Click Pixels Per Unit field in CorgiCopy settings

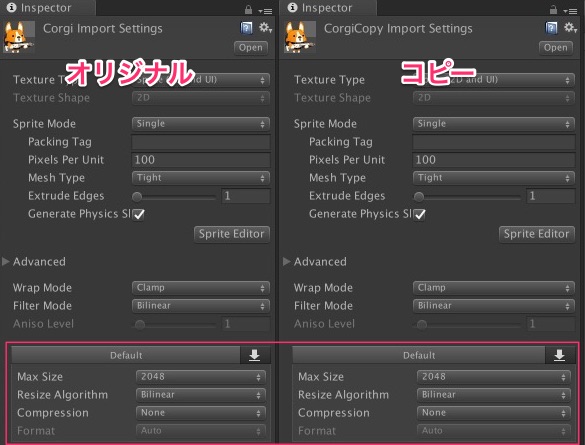pyautogui.click(x=494, y=160)
